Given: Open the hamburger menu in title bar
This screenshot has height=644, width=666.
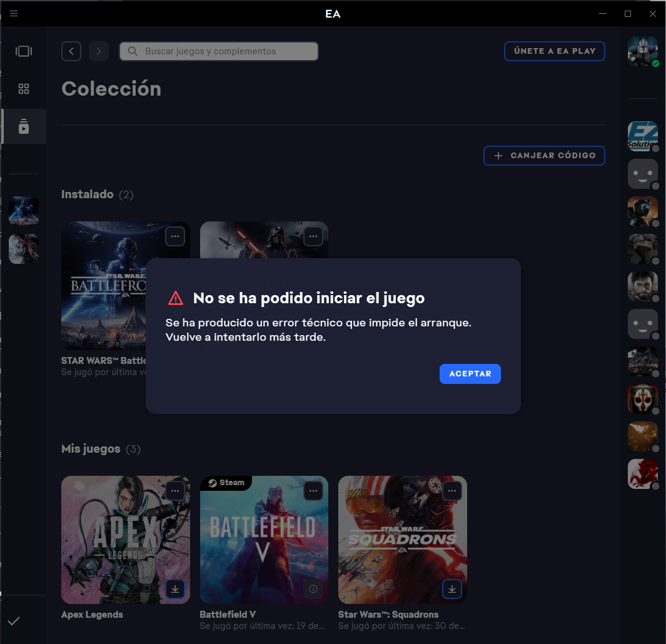Looking at the screenshot, I should [14, 14].
